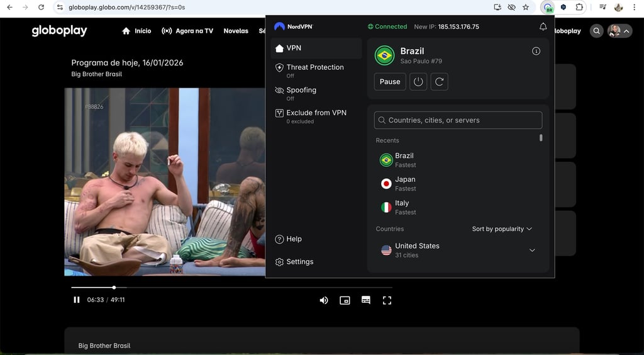Click the NordVPN server list scrollbar
The image size is (644, 355).
(x=541, y=138)
